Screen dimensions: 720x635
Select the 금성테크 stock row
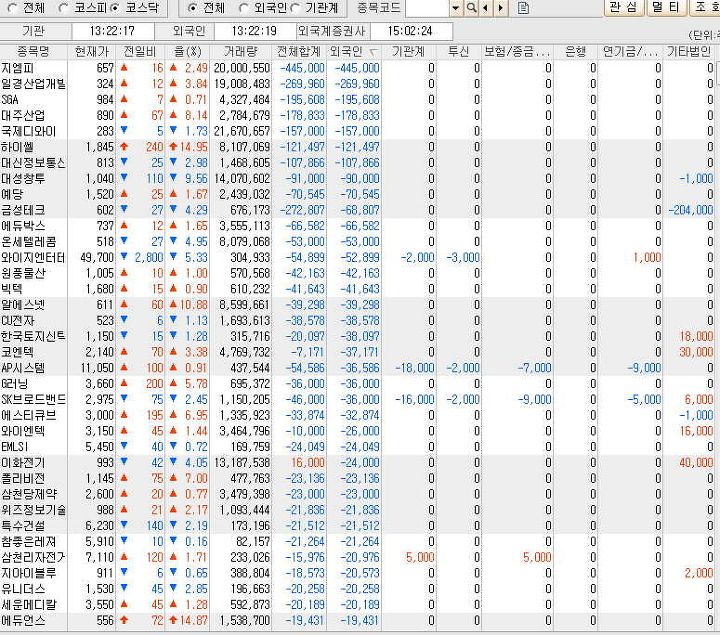click(357, 210)
